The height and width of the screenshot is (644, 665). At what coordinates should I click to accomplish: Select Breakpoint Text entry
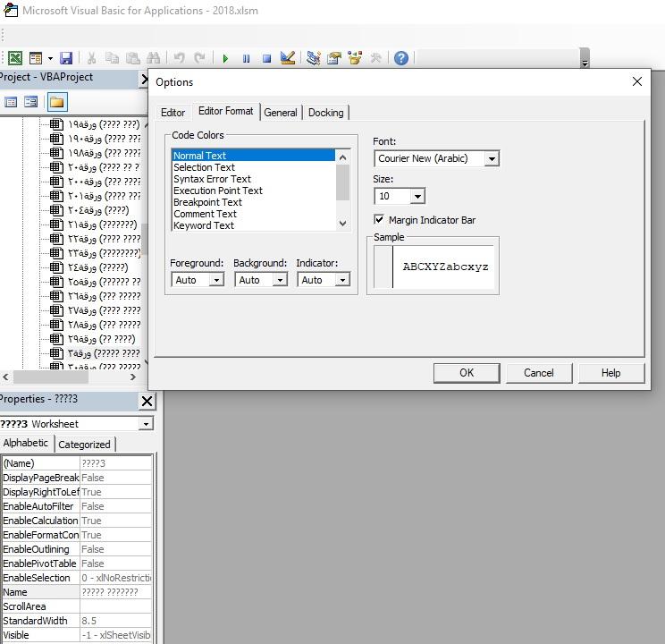253,202
